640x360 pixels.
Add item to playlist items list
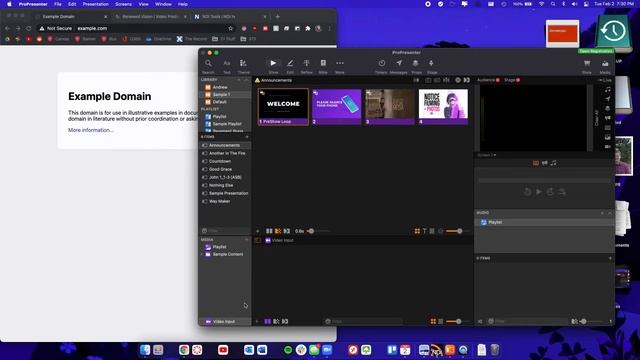(x=247, y=137)
